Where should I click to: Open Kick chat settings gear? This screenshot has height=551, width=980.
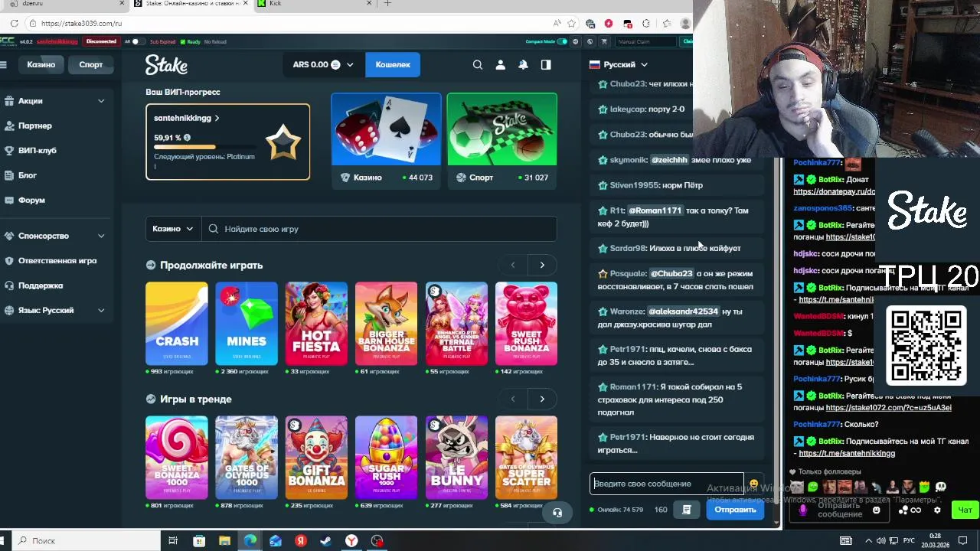tap(937, 510)
